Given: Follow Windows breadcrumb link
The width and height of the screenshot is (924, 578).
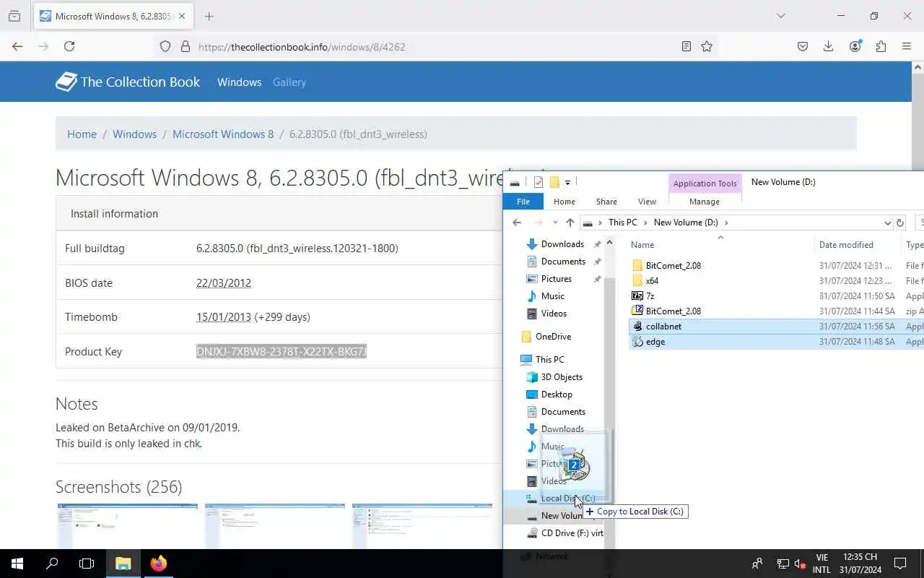Looking at the screenshot, I should [x=134, y=134].
